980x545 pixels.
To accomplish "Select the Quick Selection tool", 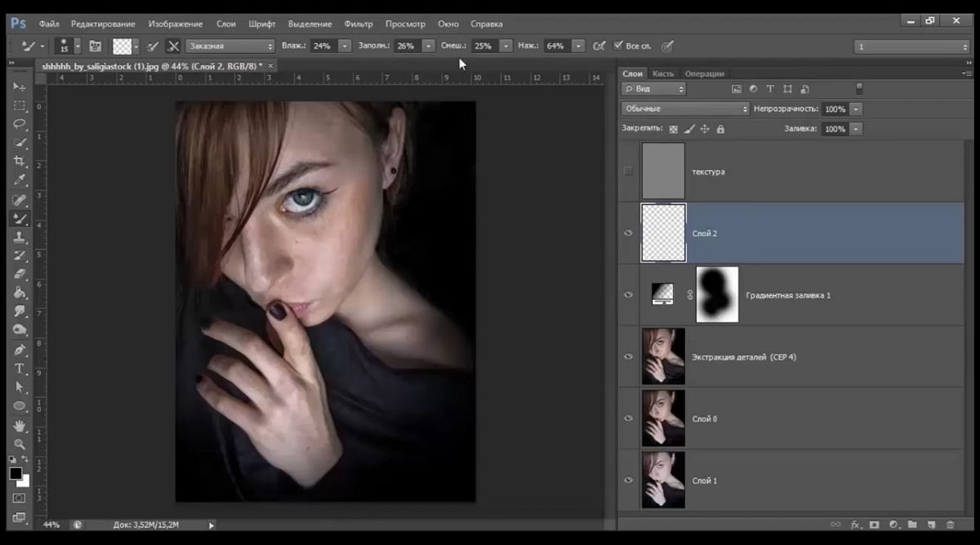I will pyautogui.click(x=20, y=143).
